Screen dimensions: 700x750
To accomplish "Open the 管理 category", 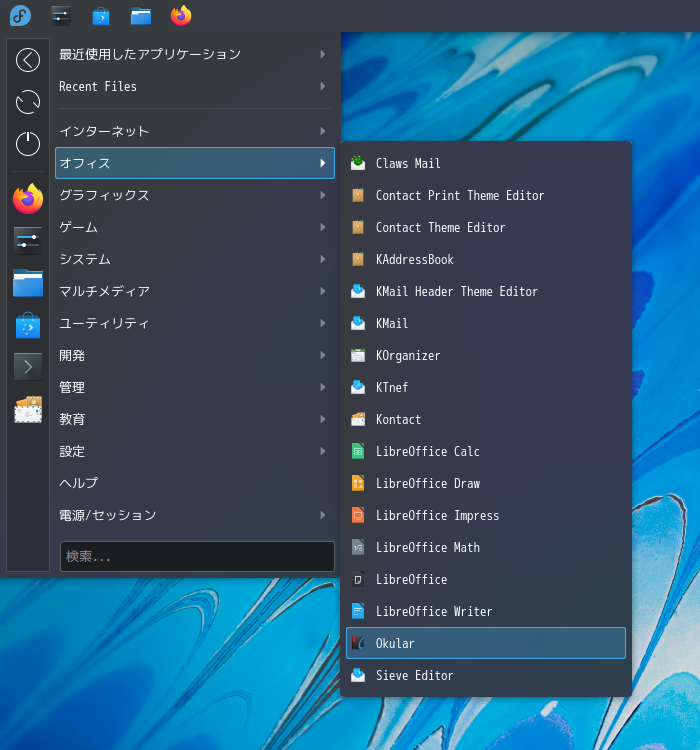I will (x=195, y=387).
